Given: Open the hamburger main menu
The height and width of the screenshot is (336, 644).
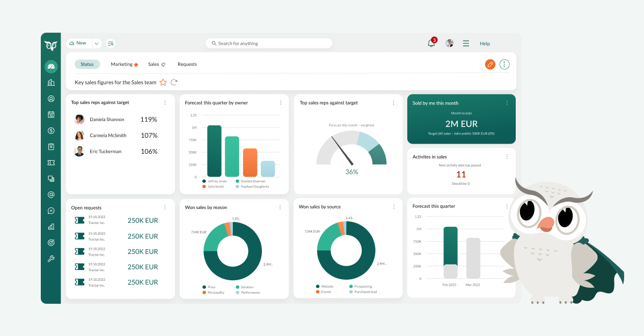Looking at the screenshot, I should 466,43.
